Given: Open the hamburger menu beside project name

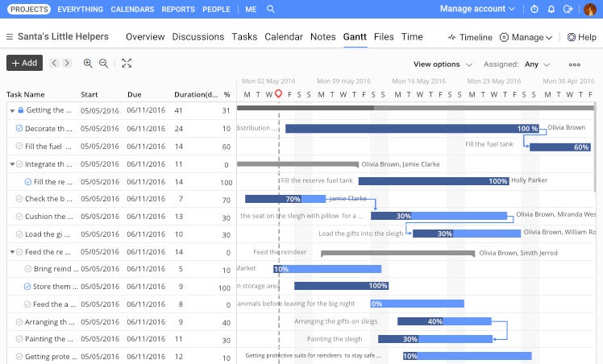Looking at the screenshot, I should click(10, 37).
